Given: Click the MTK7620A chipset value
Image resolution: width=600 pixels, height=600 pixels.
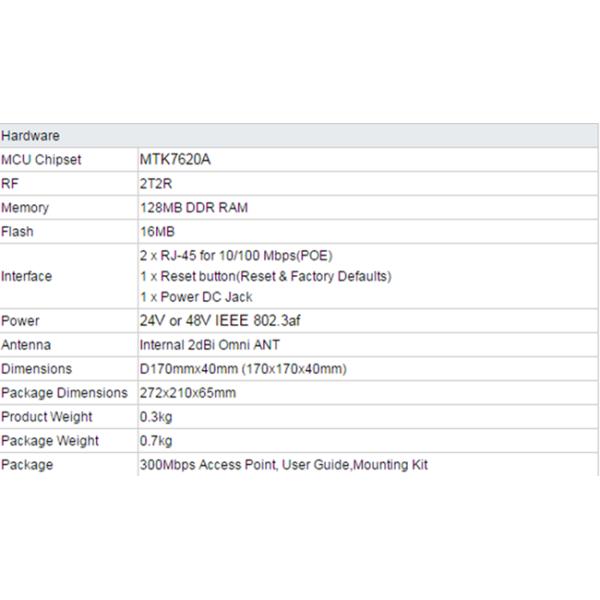Looking at the screenshot, I should [x=177, y=160].
